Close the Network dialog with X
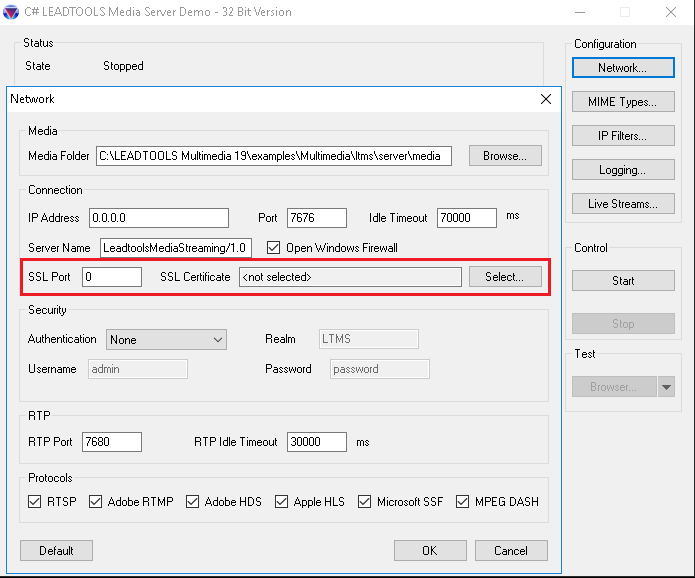The height and width of the screenshot is (578, 695). point(546,99)
